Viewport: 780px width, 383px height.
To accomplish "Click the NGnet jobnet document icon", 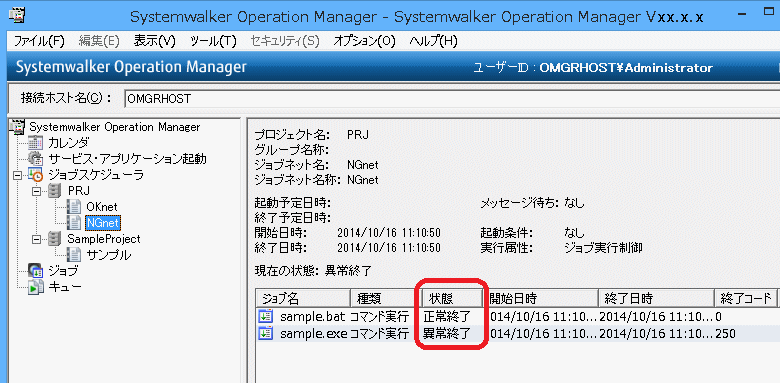I will (x=74, y=223).
